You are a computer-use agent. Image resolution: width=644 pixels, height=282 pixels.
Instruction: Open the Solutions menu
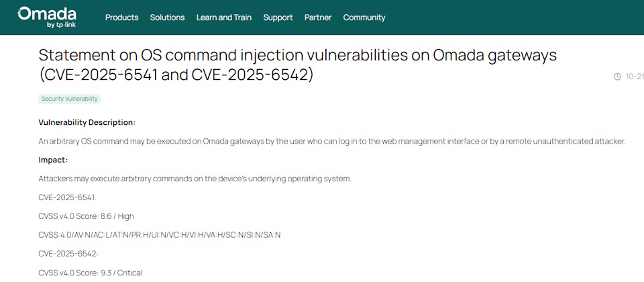pos(167,17)
